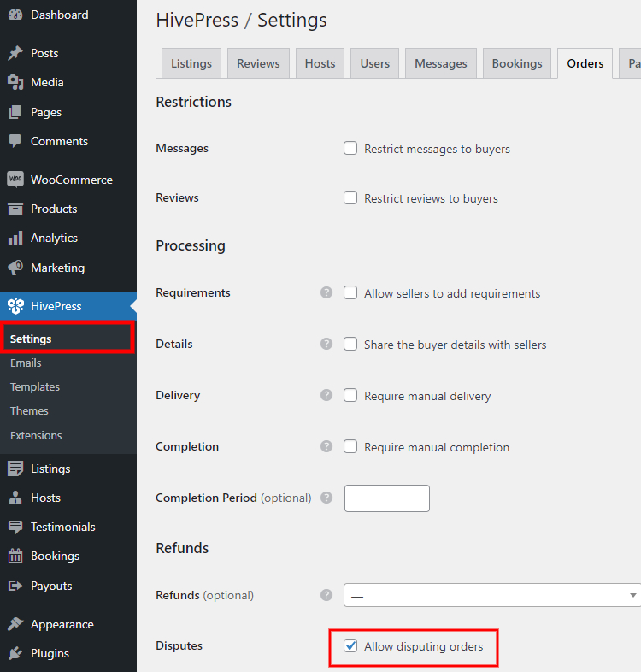
Task: Click help icon next to Requirements
Action: 326,292
